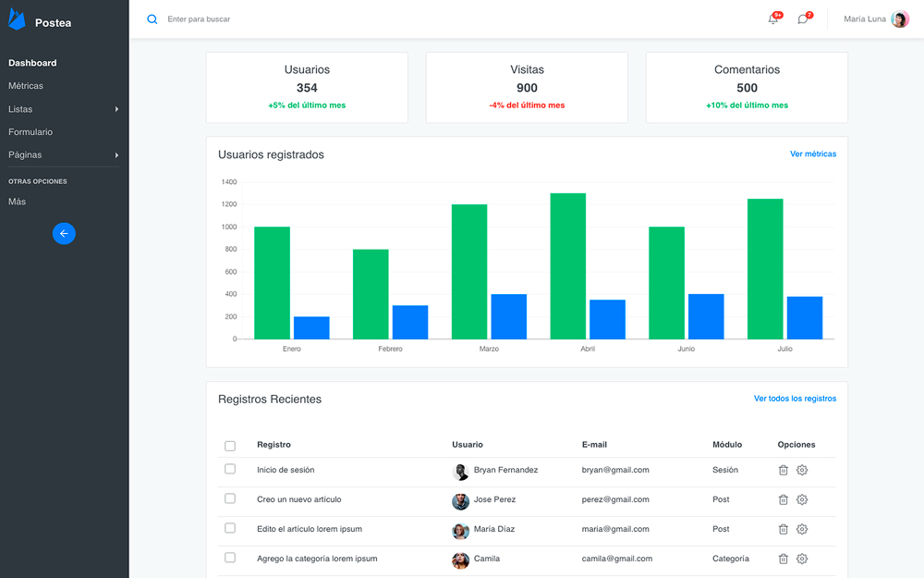Click trash icon in Maria Díaz row
The width and height of the screenshot is (924, 578).
[783, 529]
